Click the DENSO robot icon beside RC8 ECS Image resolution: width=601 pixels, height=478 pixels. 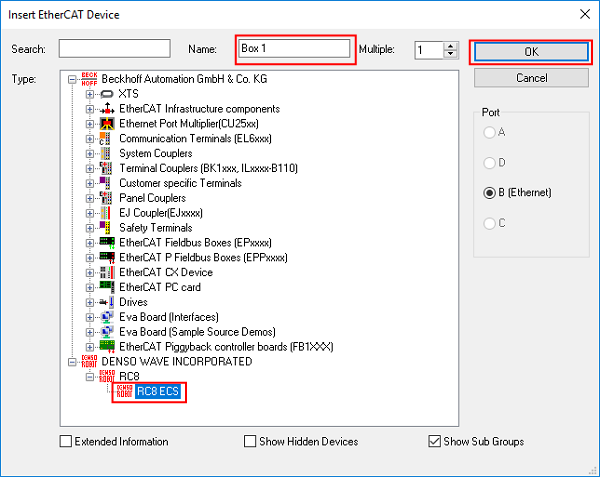click(x=122, y=391)
